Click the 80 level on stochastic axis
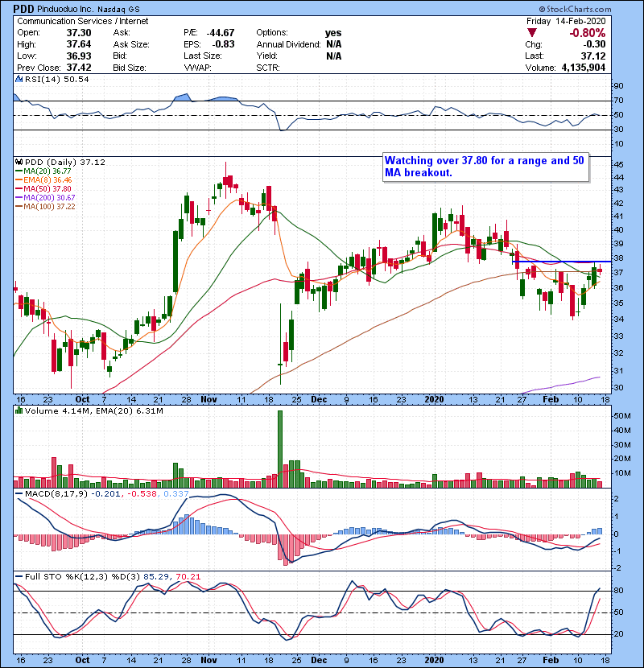This screenshot has height=668, width=644. (x=618, y=591)
